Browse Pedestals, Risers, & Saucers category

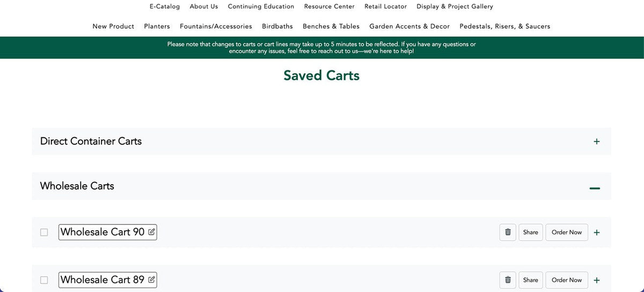(505, 26)
